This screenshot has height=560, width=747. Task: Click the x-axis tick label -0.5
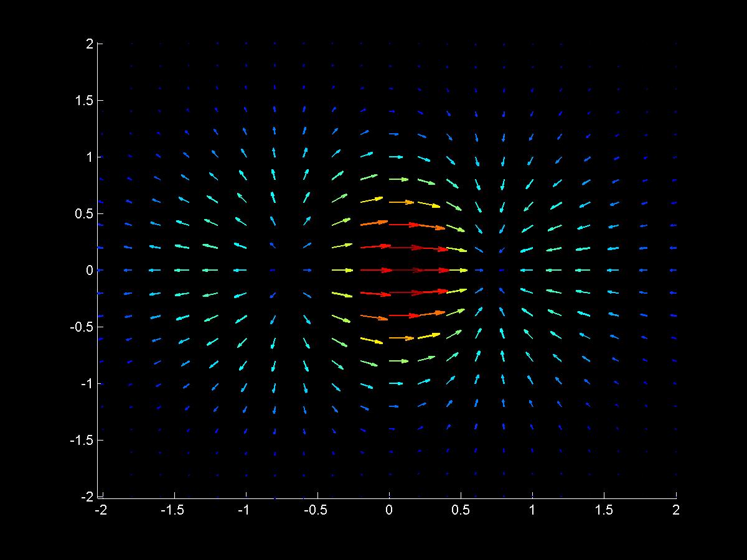[x=317, y=510]
